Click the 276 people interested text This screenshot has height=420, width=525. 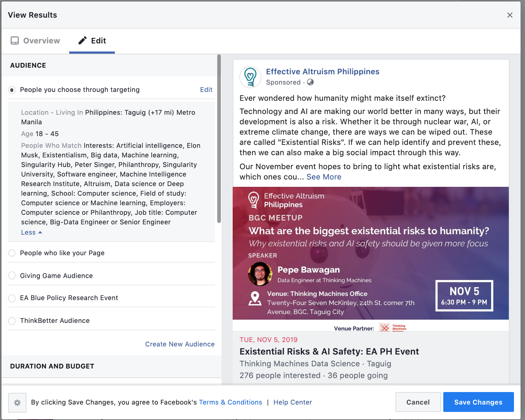tap(280, 375)
